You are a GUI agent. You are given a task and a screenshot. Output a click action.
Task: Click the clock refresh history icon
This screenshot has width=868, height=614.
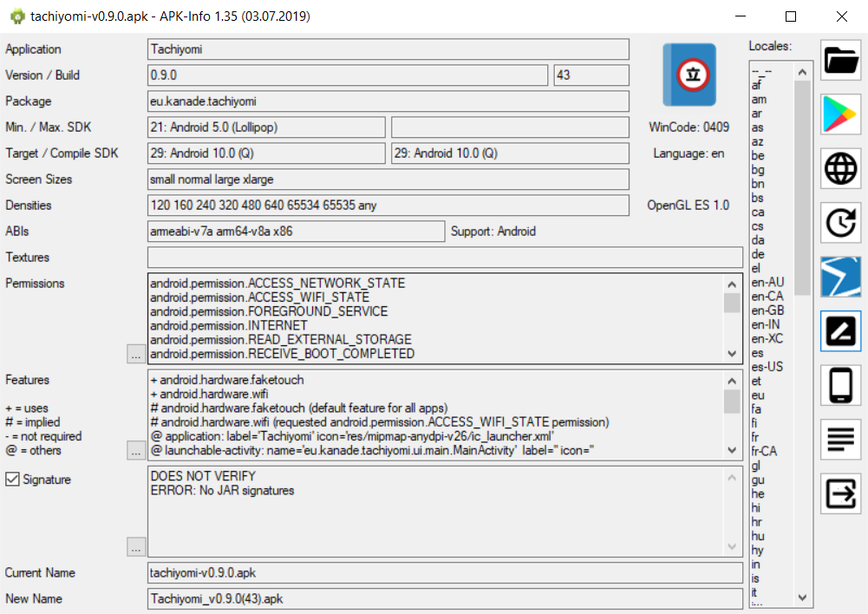(x=840, y=223)
